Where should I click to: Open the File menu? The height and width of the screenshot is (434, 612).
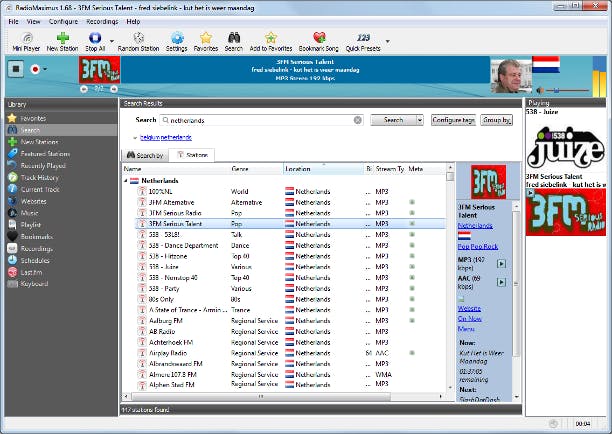pyautogui.click(x=13, y=21)
